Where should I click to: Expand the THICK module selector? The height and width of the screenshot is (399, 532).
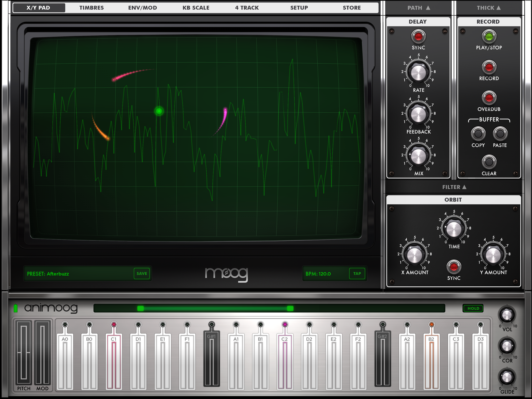pos(489,8)
